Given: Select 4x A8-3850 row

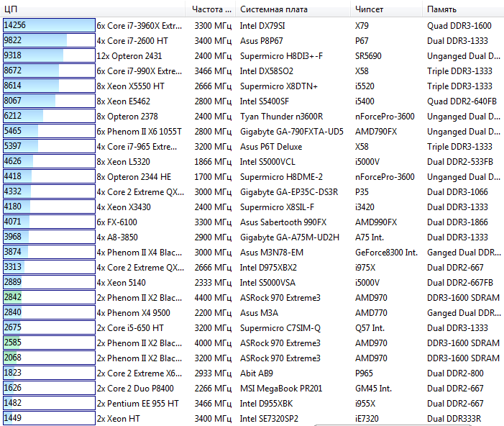Looking at the screenshot, I should pyautogui.click(x=117, y=237).
